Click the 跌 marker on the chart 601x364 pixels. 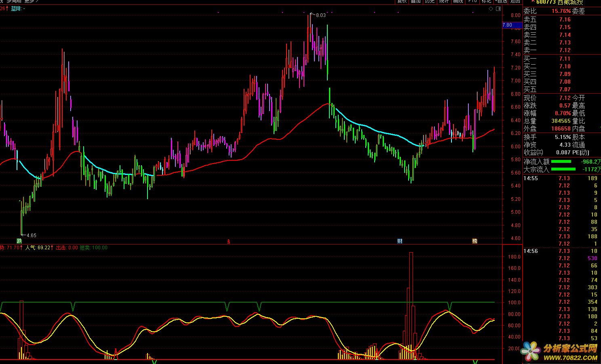pyautogui.click(x=19, y=241)
